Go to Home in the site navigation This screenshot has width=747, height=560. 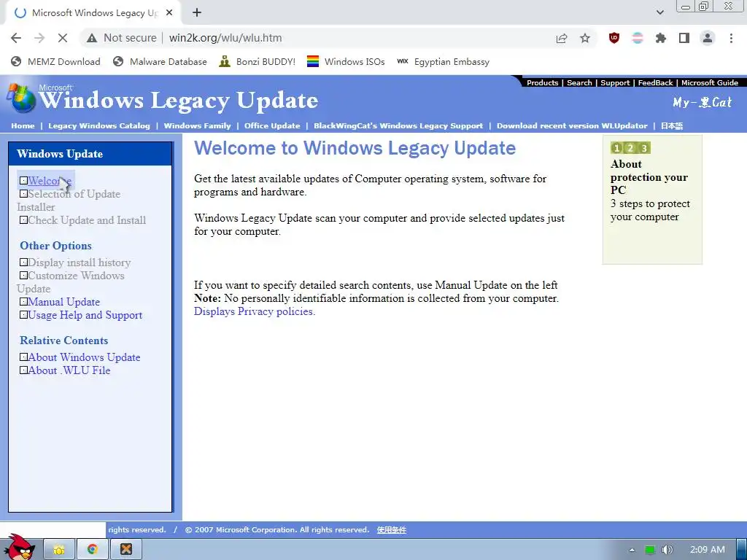pos(23,125)
